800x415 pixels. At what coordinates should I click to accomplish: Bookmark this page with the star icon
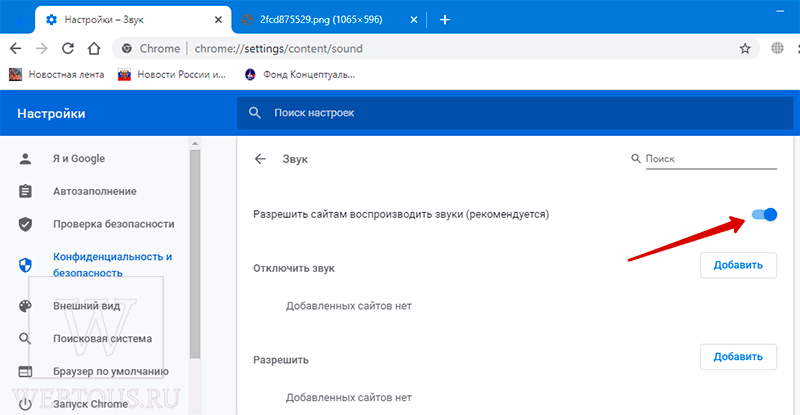tap(745, 48)
